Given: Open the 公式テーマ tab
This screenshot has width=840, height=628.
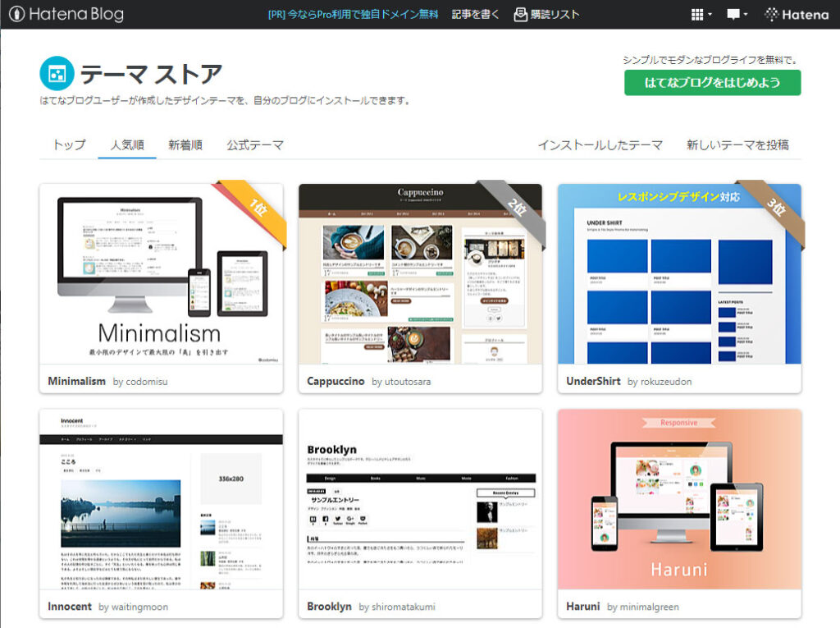Looking at the screenshot, I should click(x=255, y=144).
